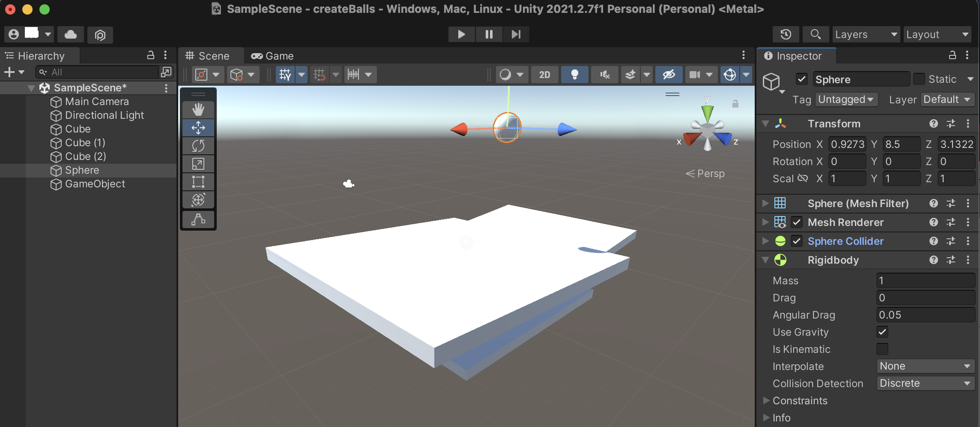Select the Hand view tool
This screenshot has width=980, height=427.
click(x=198, y=110)
